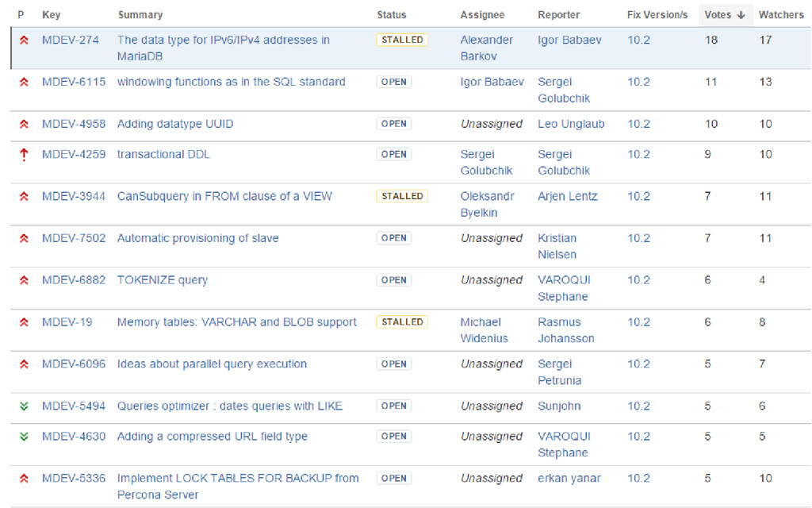Open the IPv6/IPv4 data type summary link
The height and width of the screenshot is (508, 812).
223,48
